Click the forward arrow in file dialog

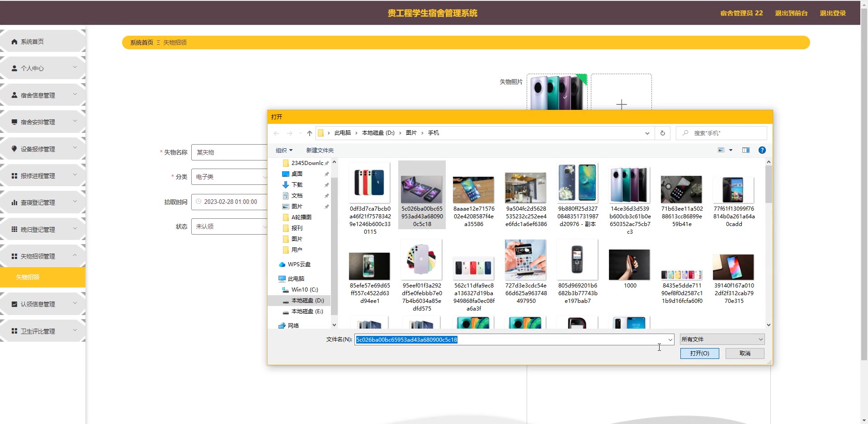pos(289,133)
